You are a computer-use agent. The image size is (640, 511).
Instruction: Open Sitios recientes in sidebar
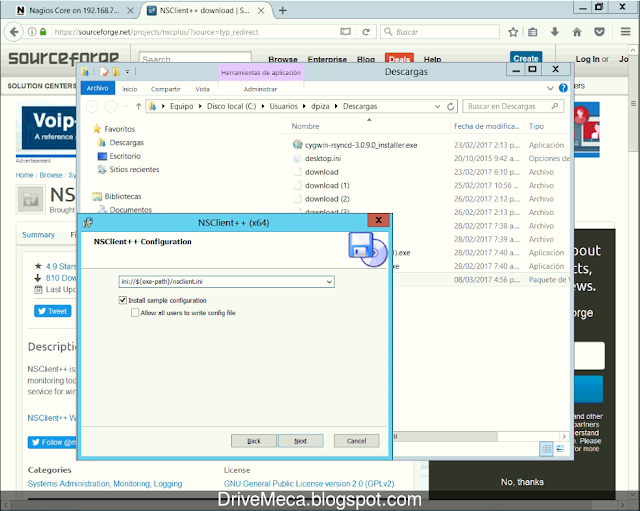(134, 169)
